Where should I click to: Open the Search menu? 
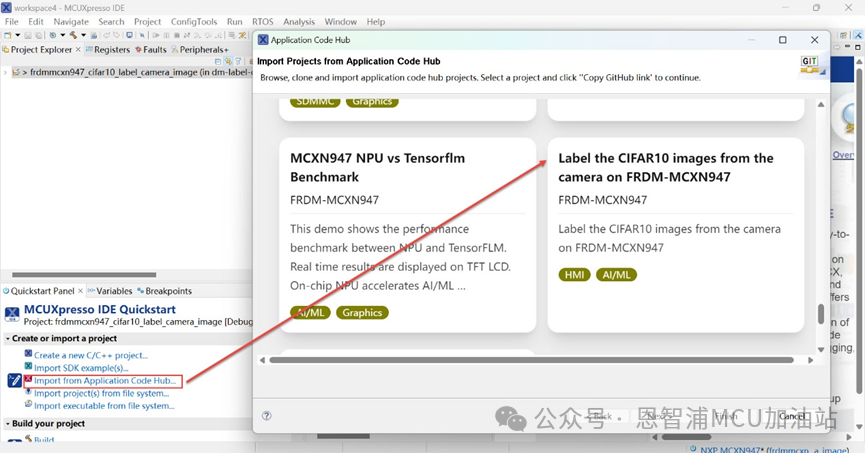point(111,22)
